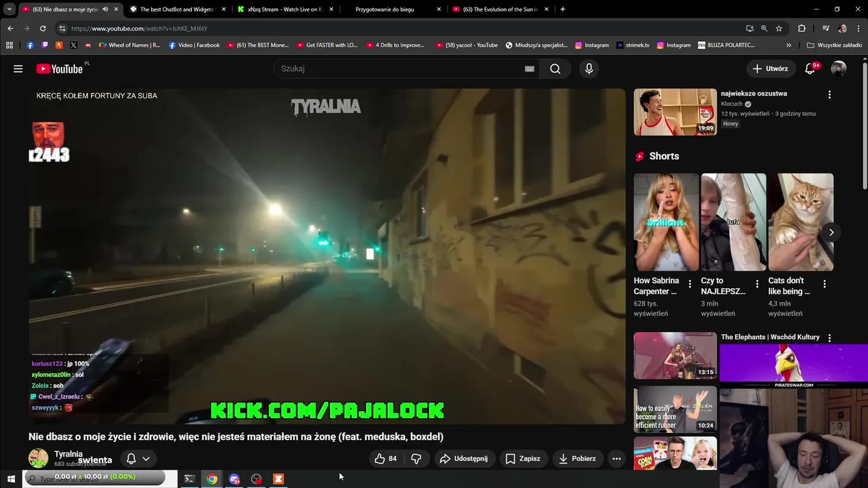Open 'Video | Facebook' bookmark

point(194,45)
